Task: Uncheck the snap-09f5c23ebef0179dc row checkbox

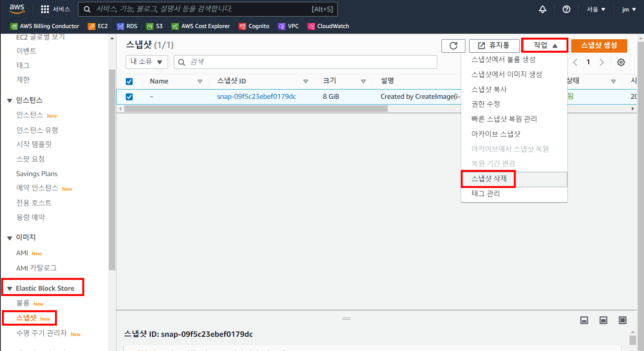Action: pos(129,97)
